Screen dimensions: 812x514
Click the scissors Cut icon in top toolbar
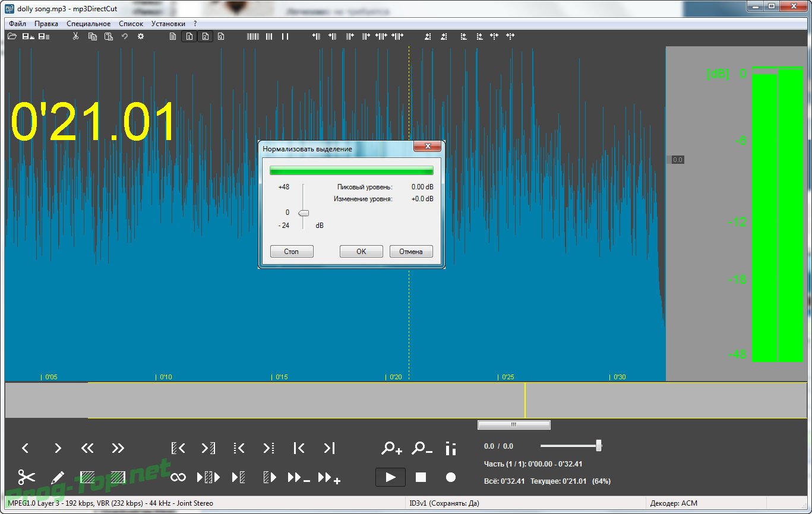(x=75, y=36)
